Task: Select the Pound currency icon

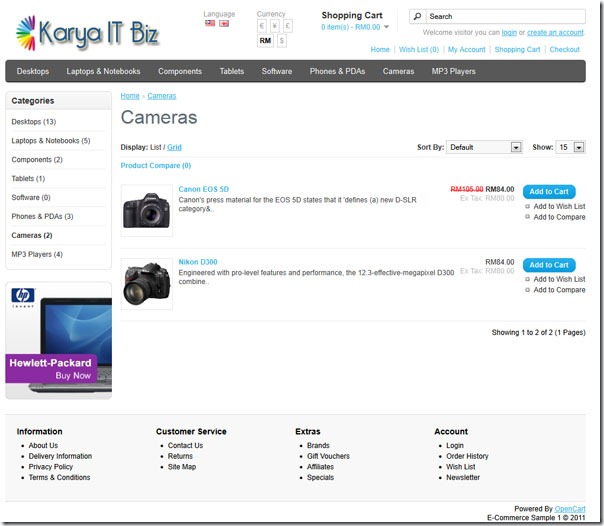Action: (288, 26)
